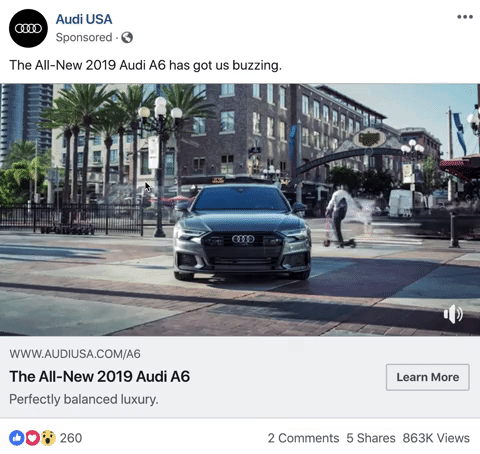
Task: Click the Audi logo on the car's grille
Action: click(x=243, y=239)
